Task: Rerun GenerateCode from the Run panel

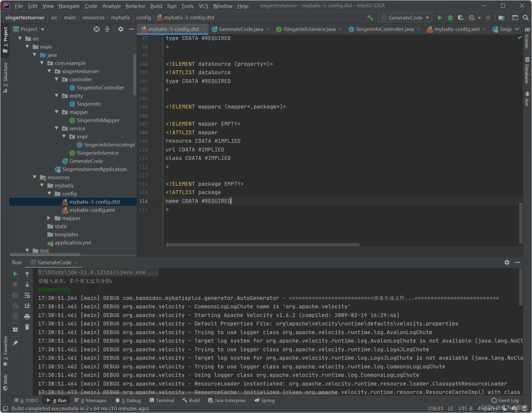Action: tap(15, 274)
